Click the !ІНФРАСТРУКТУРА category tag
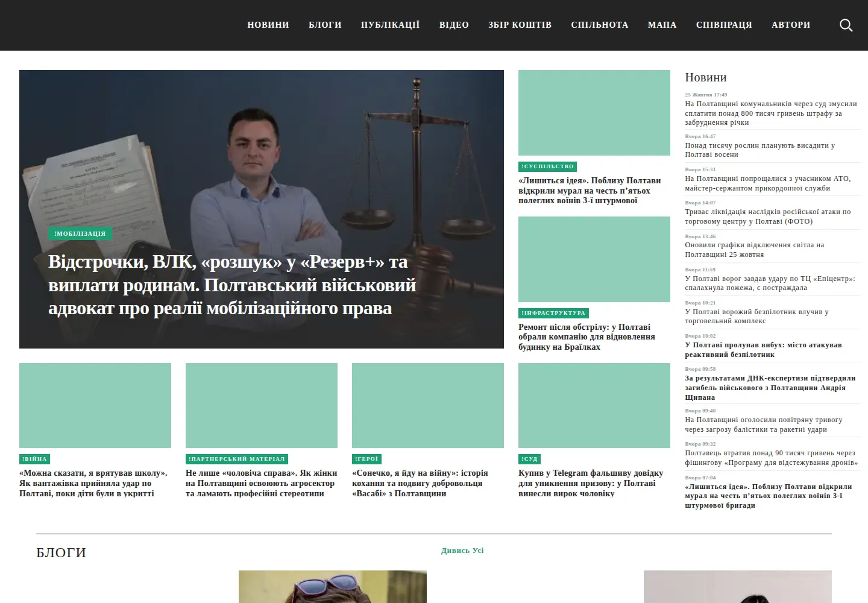 [553, 313]
